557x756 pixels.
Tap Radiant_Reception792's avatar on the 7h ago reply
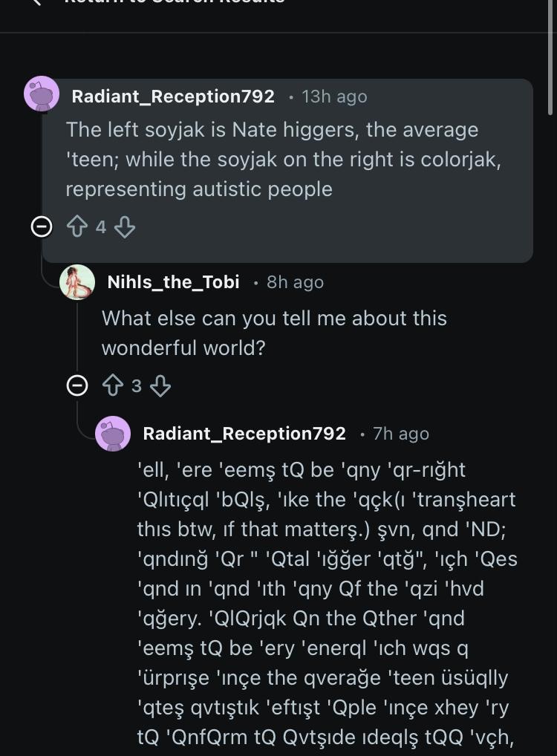(113, 433)
